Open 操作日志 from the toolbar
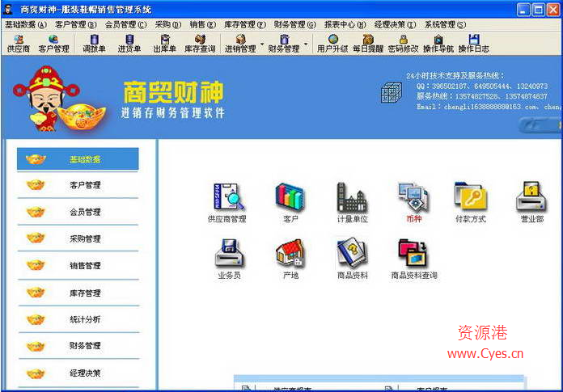Screen dimensions: 563x392 (x=473, y=44)
